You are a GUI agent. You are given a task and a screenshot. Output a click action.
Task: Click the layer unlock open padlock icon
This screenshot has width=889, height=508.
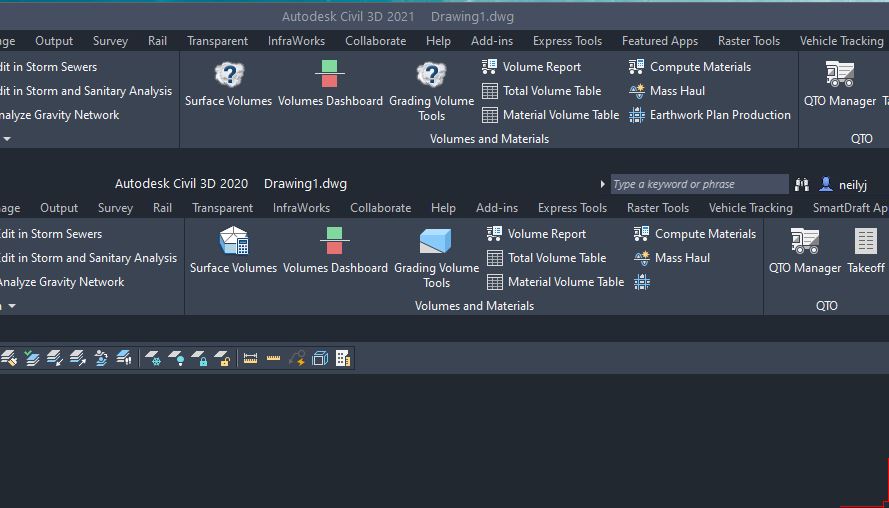tap(222, 358)
